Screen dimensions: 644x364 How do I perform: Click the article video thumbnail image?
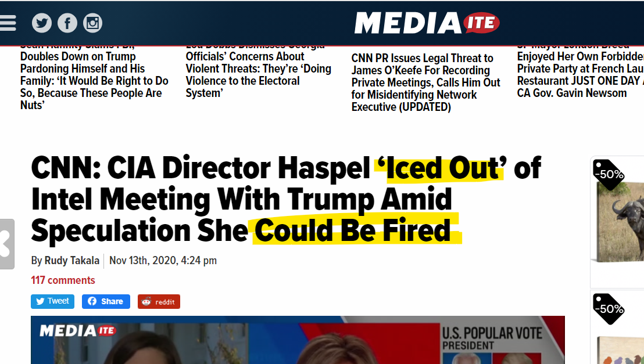point(298,340)
